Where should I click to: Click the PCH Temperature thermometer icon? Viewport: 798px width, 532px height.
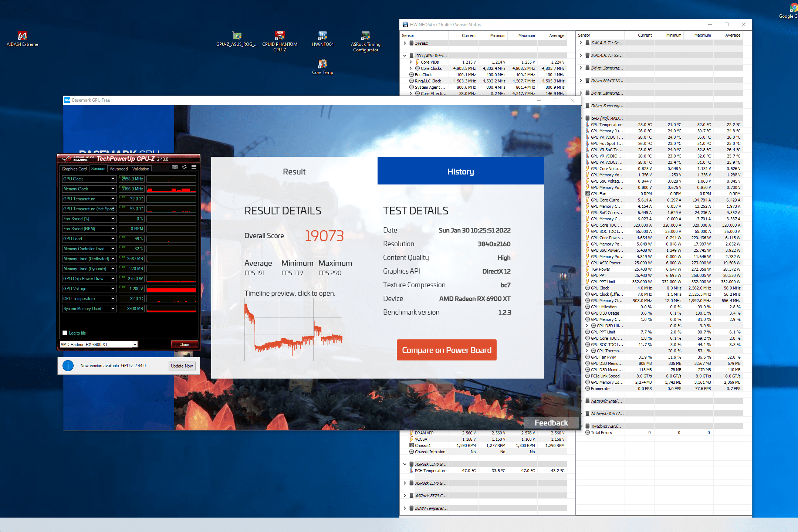tap(412, 471)
